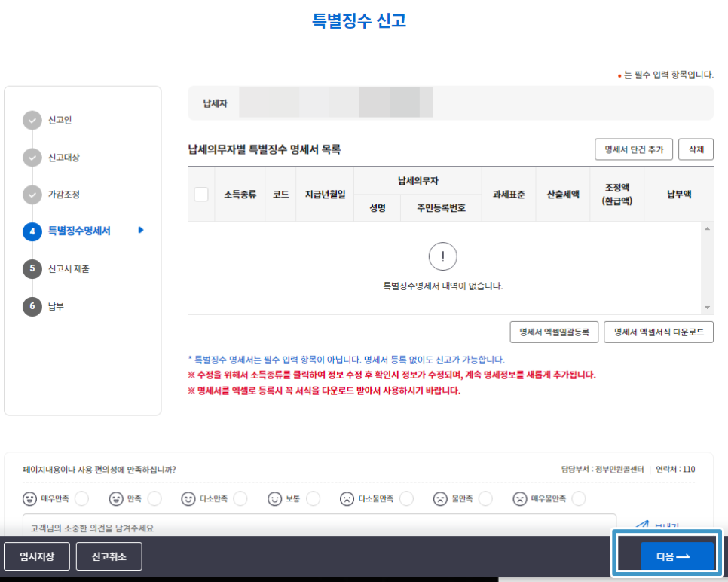Image resolution: width=728 pixels, height=582 pixels.
Task: Click the 납세의무자별 특별징수 명세서 목록 heading
Action: click(x=265, y=149)
